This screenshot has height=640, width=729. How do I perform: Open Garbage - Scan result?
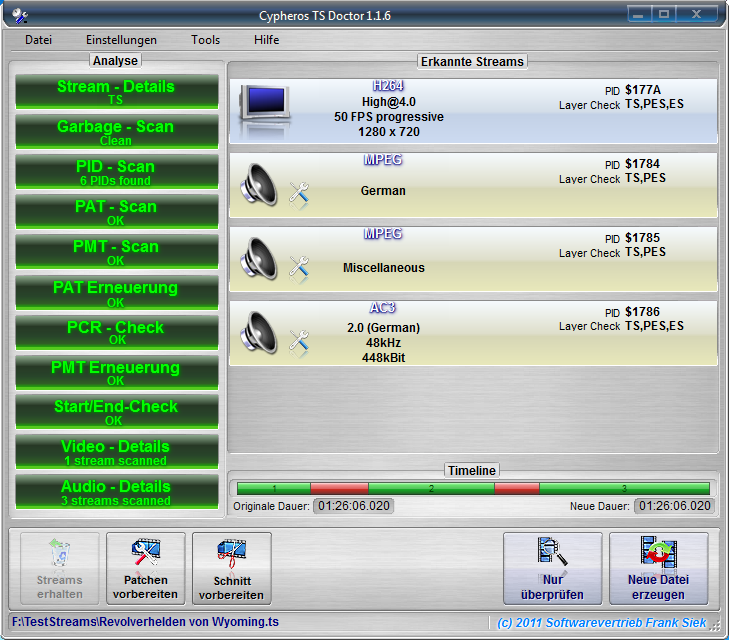tap(117, 132)
